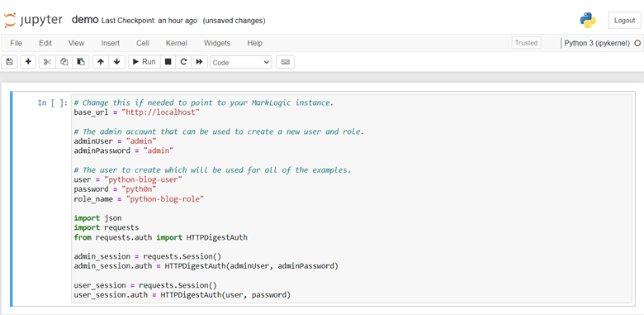Click the In [ ]: cell prompt
The width and height of the screenshot is (644, 315).
(52, 103)
